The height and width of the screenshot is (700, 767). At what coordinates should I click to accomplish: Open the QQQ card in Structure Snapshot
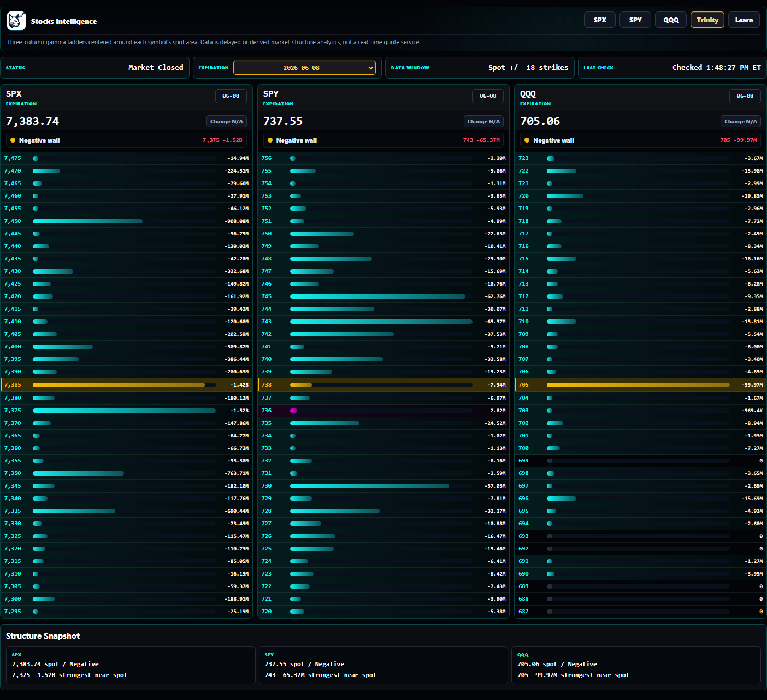click(636, 665)
